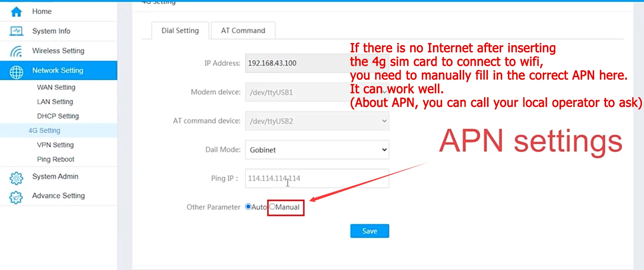Go to VPN Setting page
Image resolution: width=644 pixels, height=270 pixels.
click(x=55, y=145)
